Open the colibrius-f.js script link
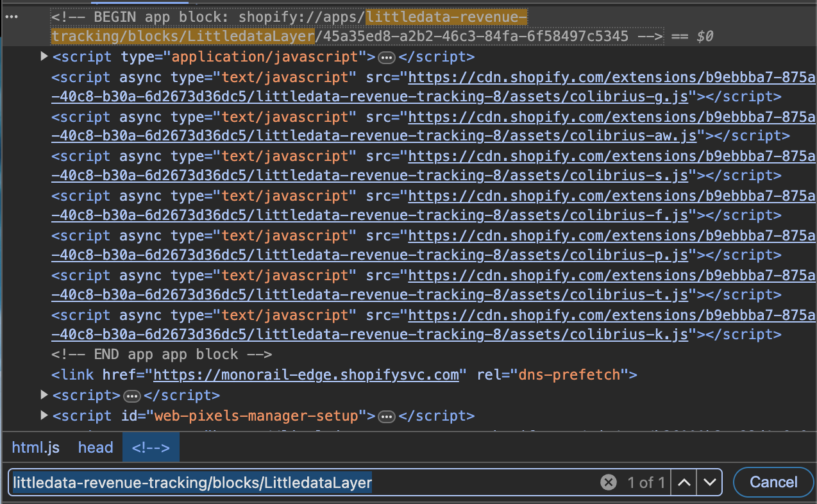 (x=434, y=206)
